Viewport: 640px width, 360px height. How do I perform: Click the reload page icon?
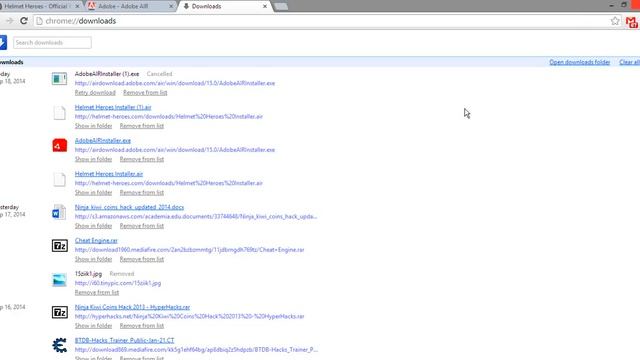click(24, 21)
